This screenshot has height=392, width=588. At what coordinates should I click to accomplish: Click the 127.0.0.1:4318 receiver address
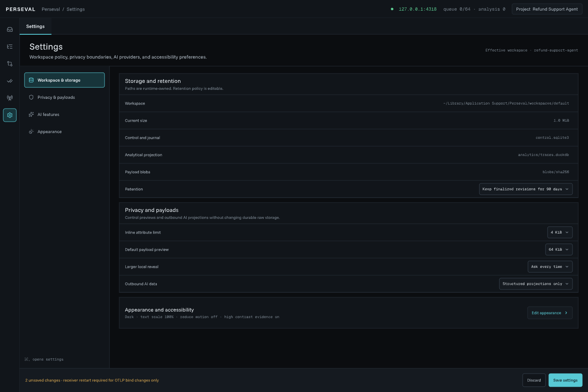(x=417, y=9)
